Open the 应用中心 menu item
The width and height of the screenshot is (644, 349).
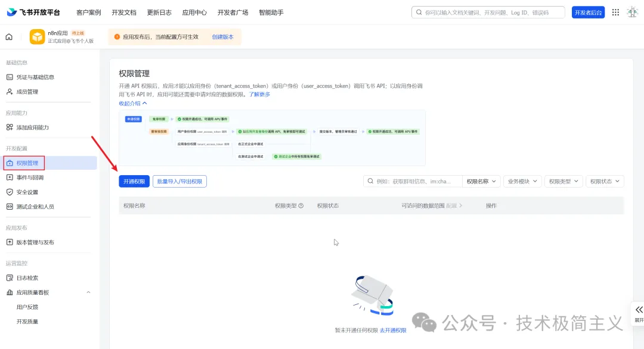(194, 11)
